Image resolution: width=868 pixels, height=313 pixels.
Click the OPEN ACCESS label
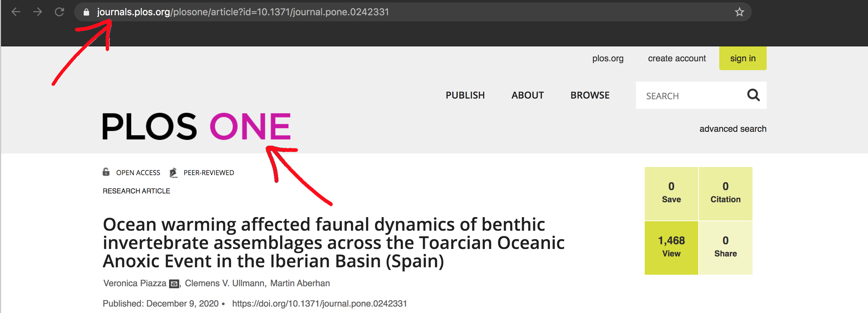pos(138,173)
